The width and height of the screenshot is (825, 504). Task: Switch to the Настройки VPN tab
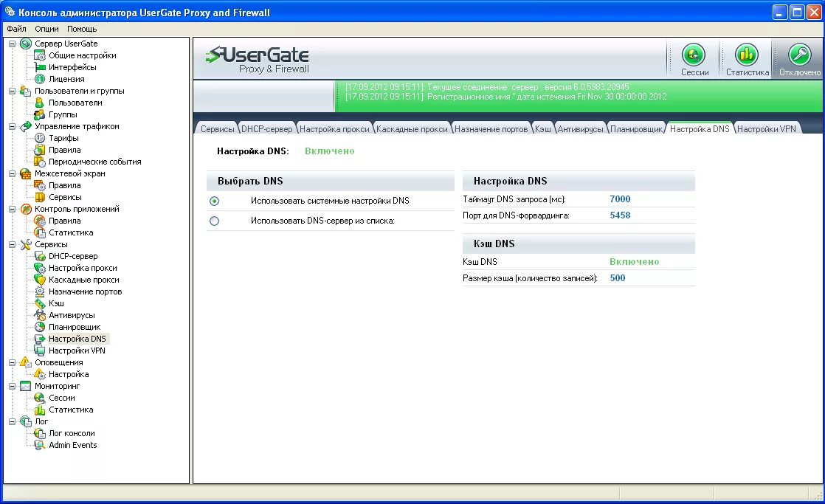(x=766, y=129)
